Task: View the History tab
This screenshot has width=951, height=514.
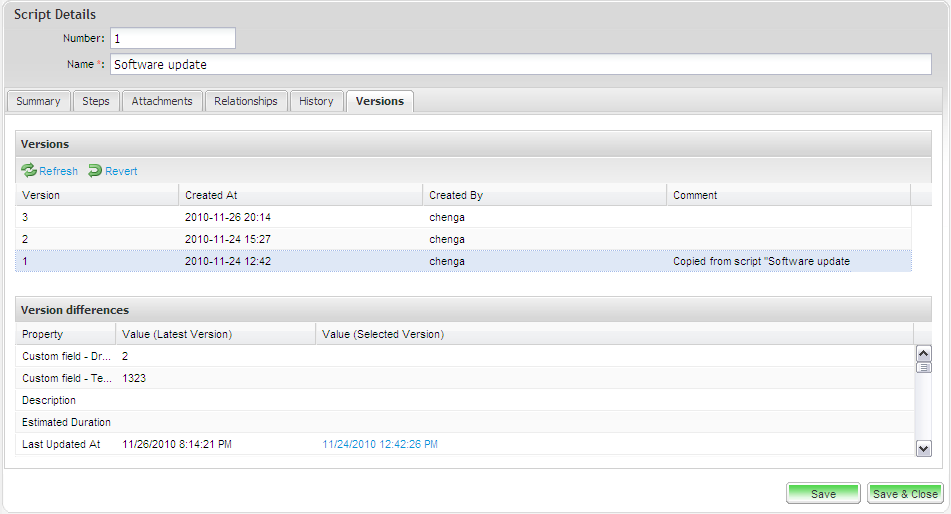Action: (x=316, y=101)
